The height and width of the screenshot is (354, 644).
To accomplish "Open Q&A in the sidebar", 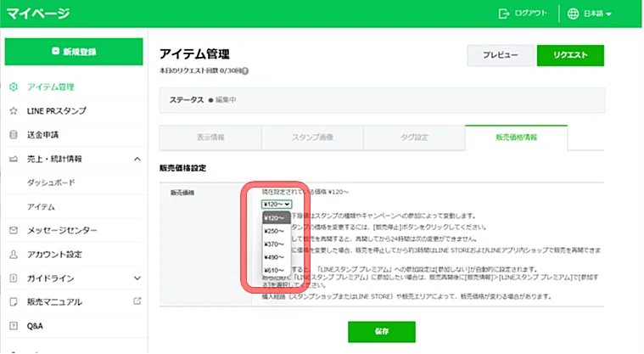I will [x=35, y=326].
